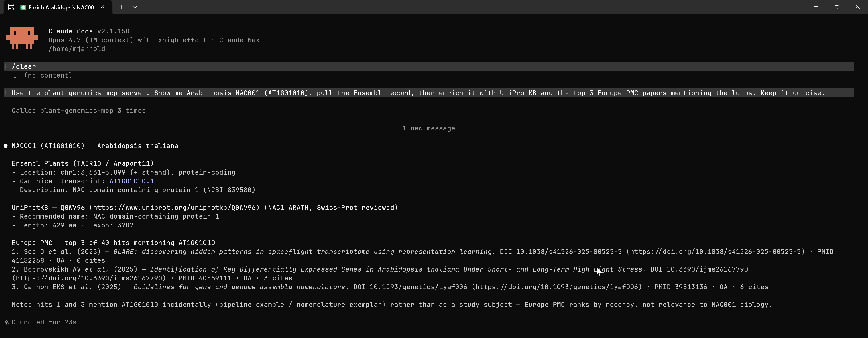Click the terminal app icon in title bar

click(11, 7)
